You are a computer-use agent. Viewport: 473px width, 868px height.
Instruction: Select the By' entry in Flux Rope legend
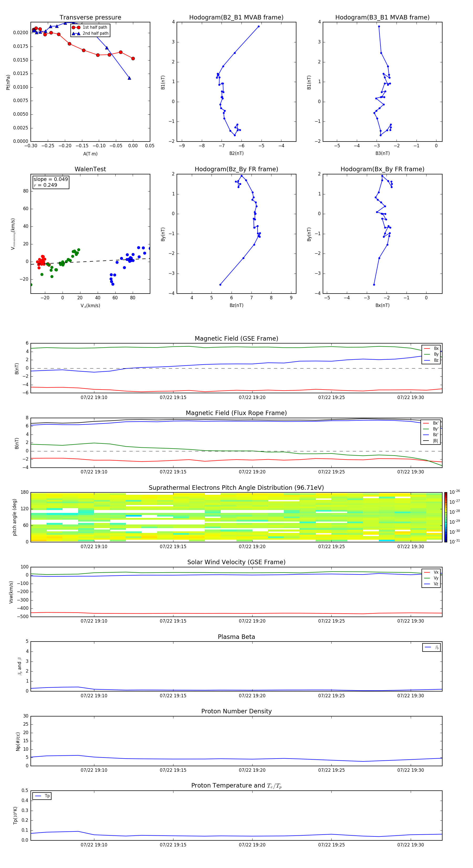[x=431, y=429]
